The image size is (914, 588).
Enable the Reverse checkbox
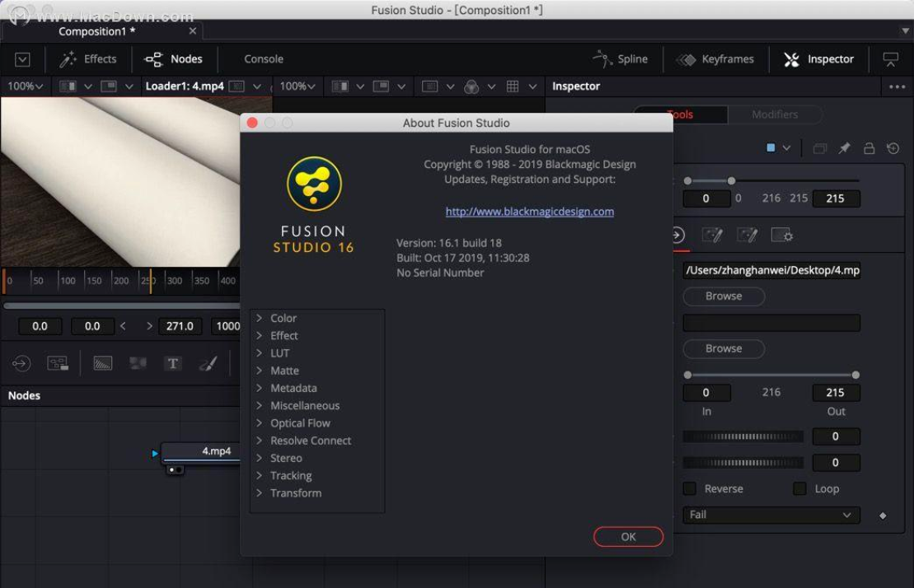click(x=690, y=488)
